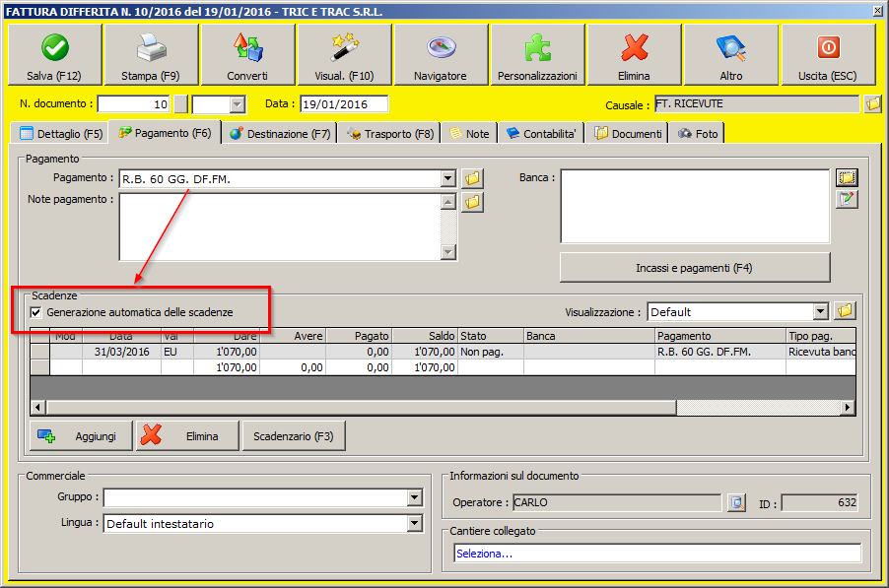Select due date cell 31/03/2016

(122, 352)
